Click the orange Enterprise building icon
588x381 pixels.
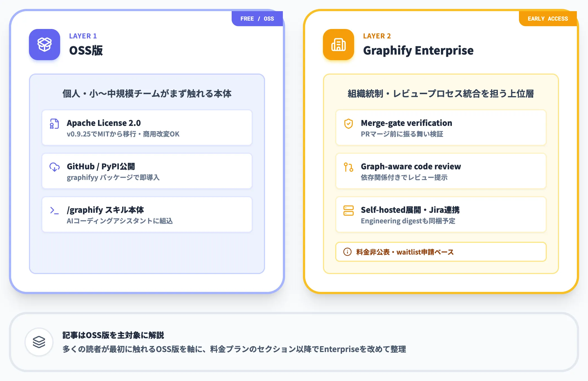click(339, 45)
